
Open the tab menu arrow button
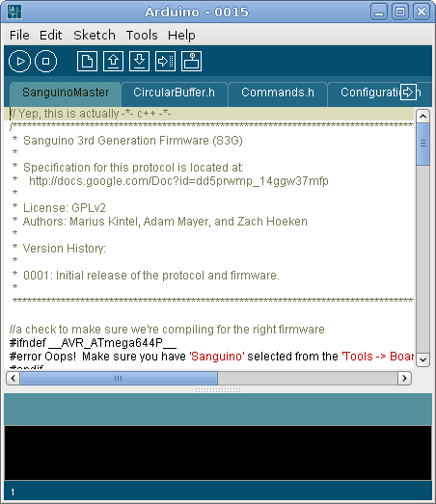point(408,93)
